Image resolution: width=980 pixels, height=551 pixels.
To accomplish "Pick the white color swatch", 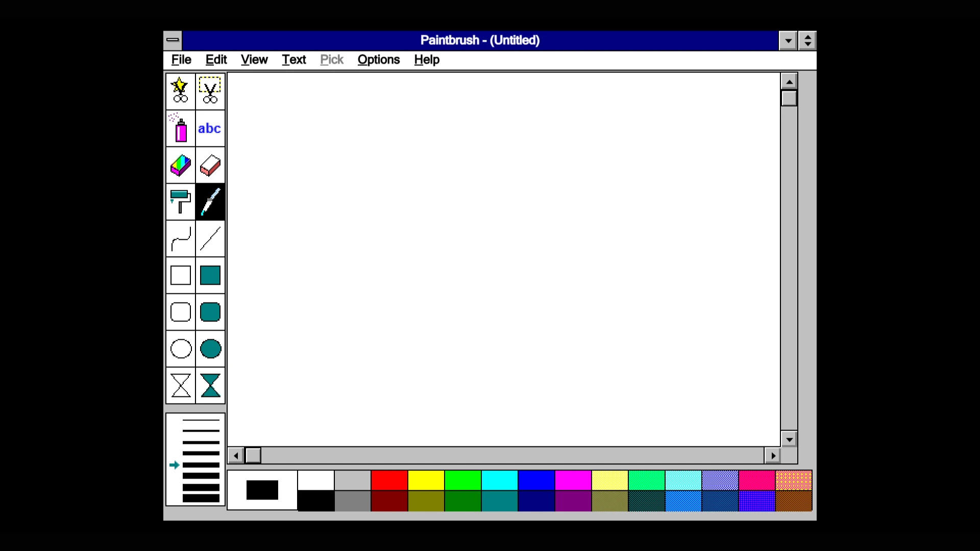I will [316, 481].
